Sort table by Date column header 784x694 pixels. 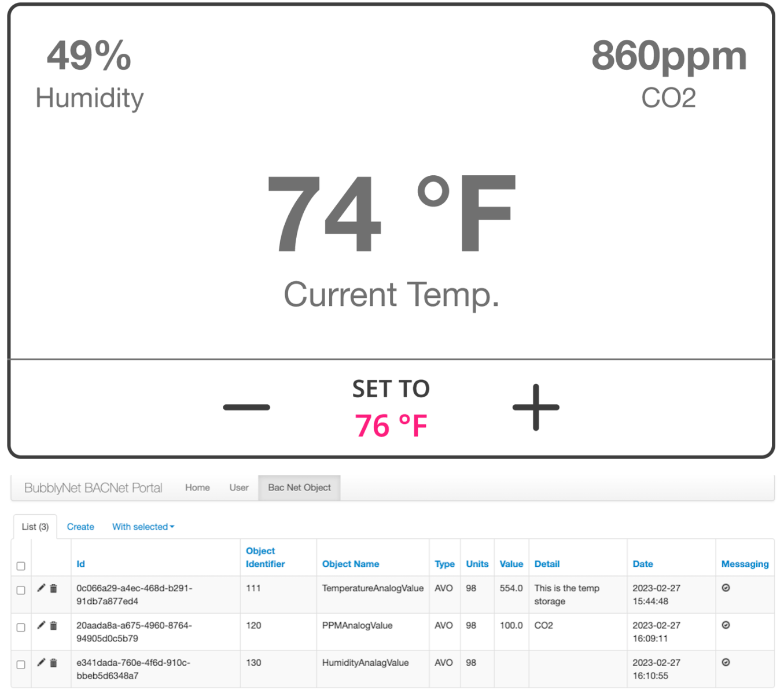[x=642, y=564]
